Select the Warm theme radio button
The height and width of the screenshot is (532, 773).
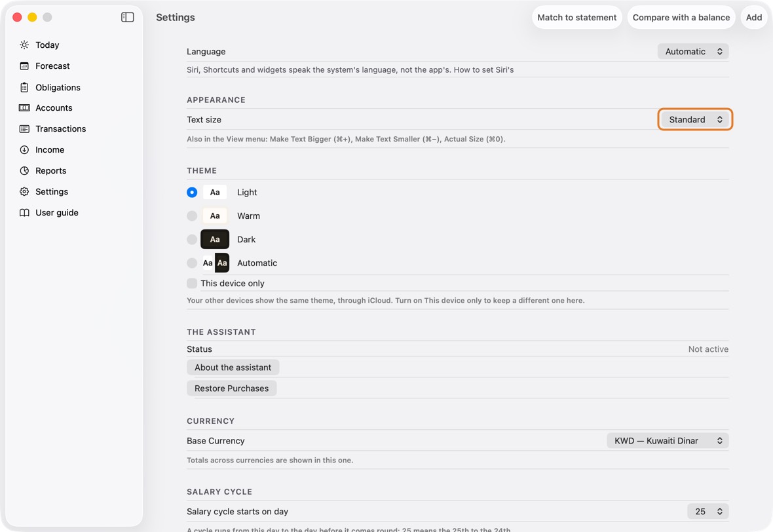click(x=192, y=216)
